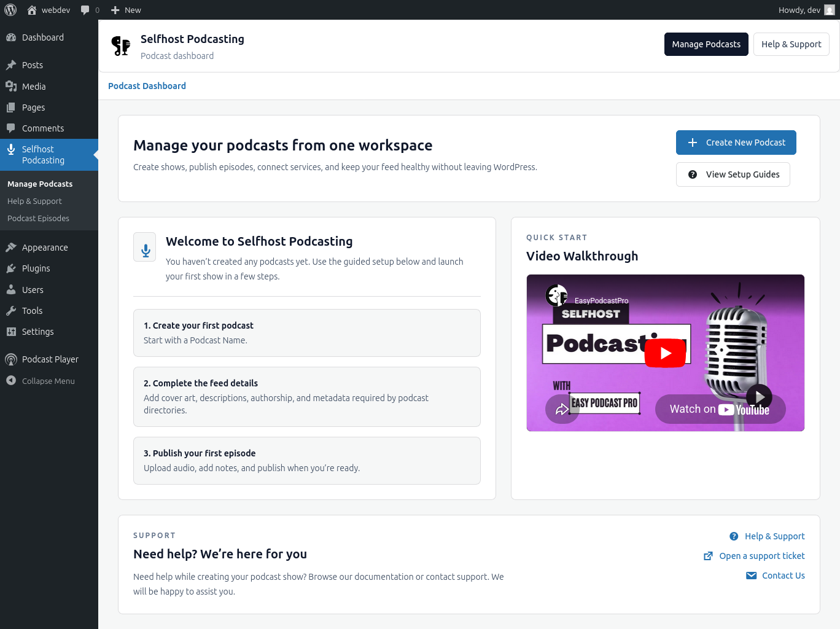Click the "Video Walkthrough" heading
The image size is (840, 629).
[x=582, y=256]
